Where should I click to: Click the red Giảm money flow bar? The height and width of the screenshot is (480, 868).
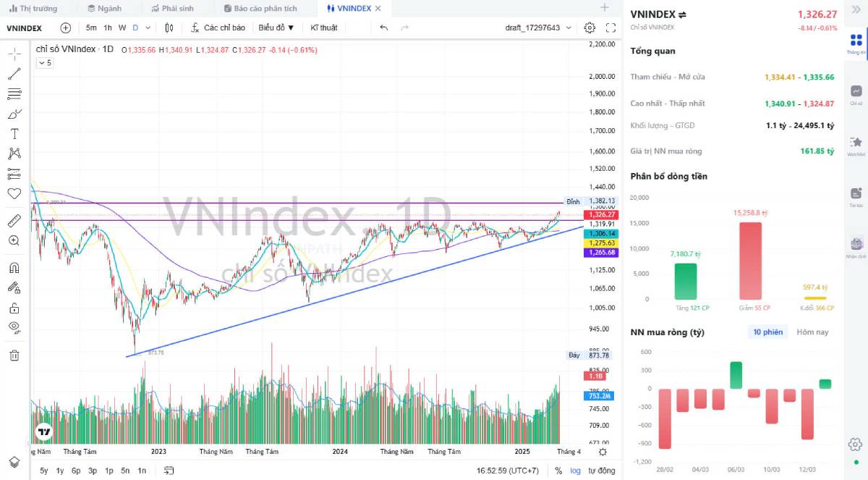click(x=750, y=261)
